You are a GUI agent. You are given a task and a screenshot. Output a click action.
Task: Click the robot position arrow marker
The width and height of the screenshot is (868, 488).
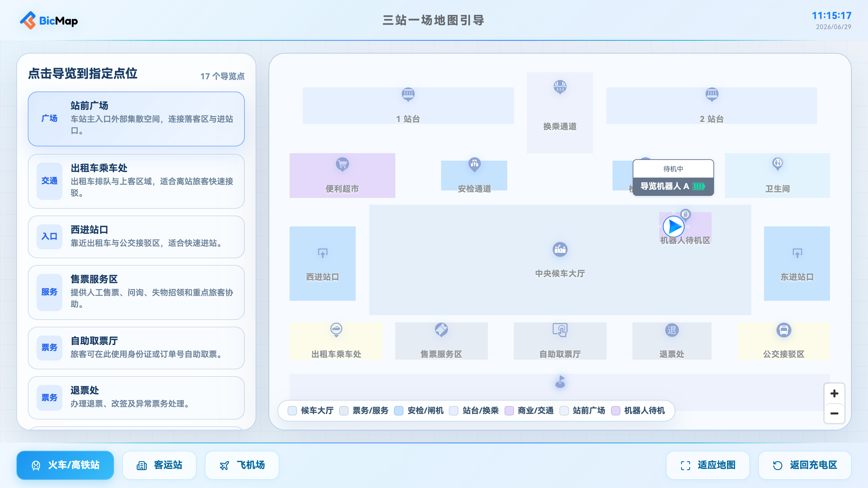click(x=673, y=227)
